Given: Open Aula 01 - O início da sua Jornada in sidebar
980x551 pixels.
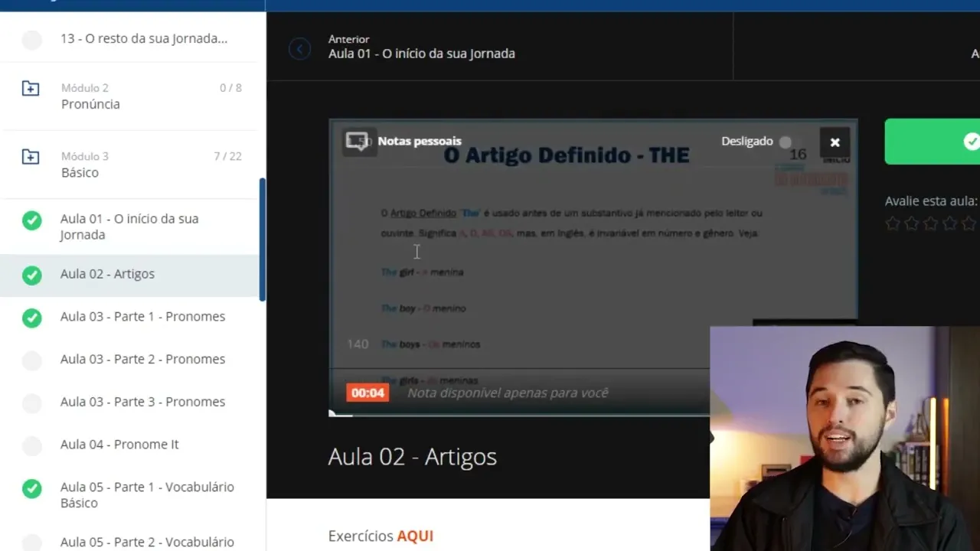Looking at the screenshot, I should click(129, 227).
